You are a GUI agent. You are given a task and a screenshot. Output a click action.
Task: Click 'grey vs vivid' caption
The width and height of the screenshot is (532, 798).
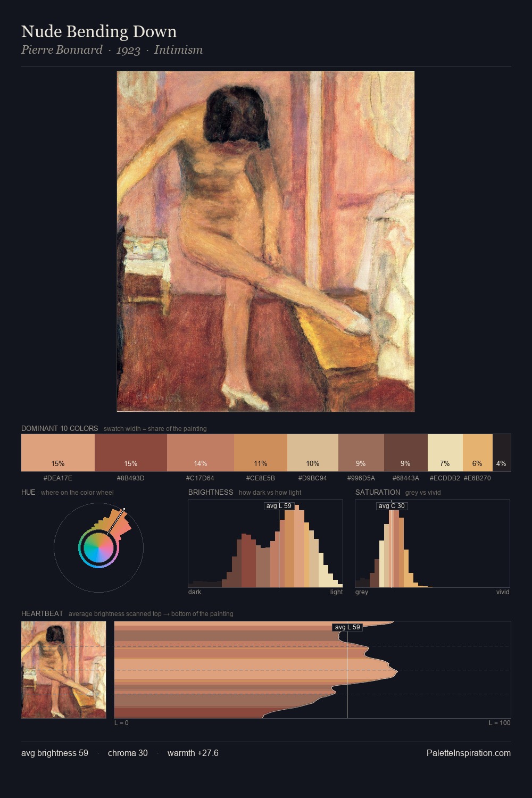(x=423, y=493)
